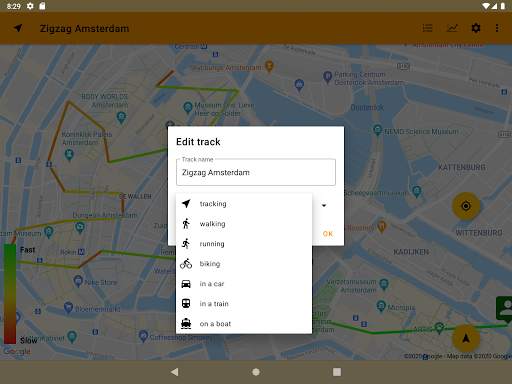Click the Body Worlds Amsterdam map pin
Image resolution: width=512 pixels, height=384 pixels.
click(121, 118)
